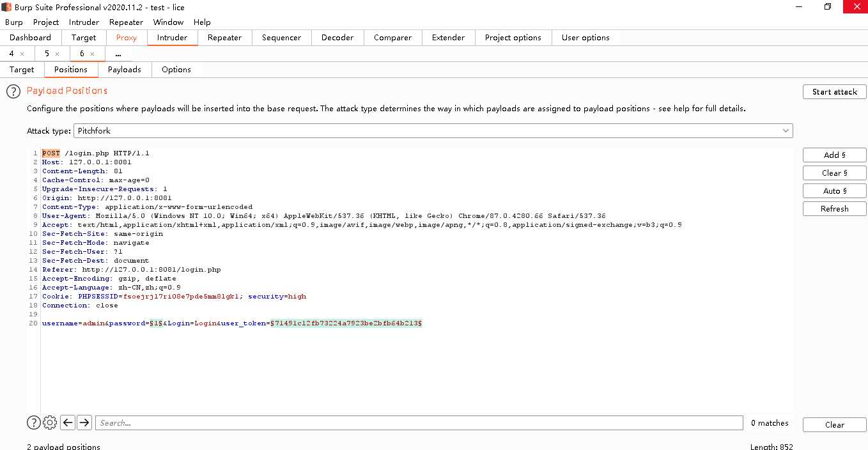Click the Referer header line

pos(131,270)
